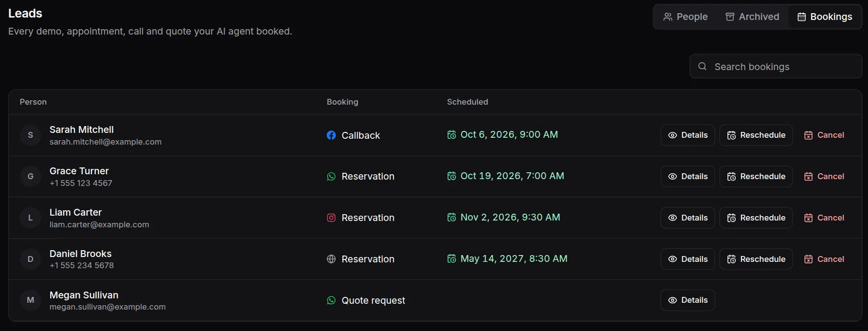The image size is (868, 331).
Task: Reschedule Sarah Mitchell's callback
Action: [756, 135]
